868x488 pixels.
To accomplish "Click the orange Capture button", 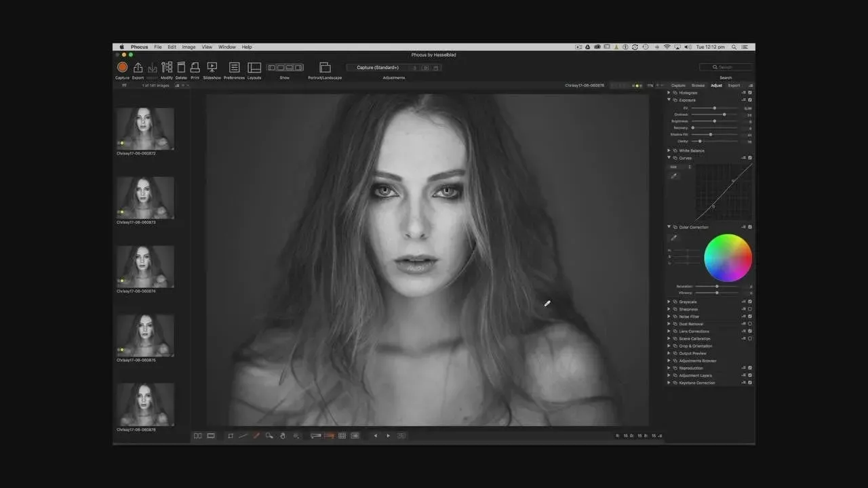I will [x=122, y=67].
